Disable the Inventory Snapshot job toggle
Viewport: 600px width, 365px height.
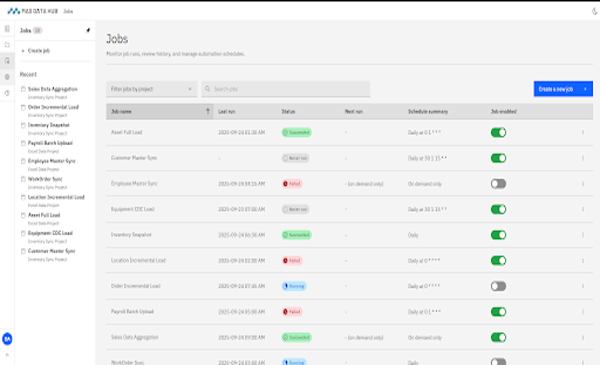point(498,235)
